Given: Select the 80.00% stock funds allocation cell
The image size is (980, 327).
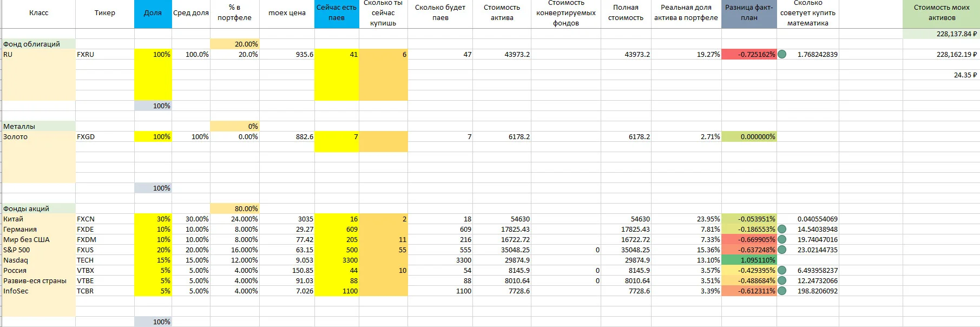Looking at the screenshot, I should pyautogui.click(x=235, y=208).
